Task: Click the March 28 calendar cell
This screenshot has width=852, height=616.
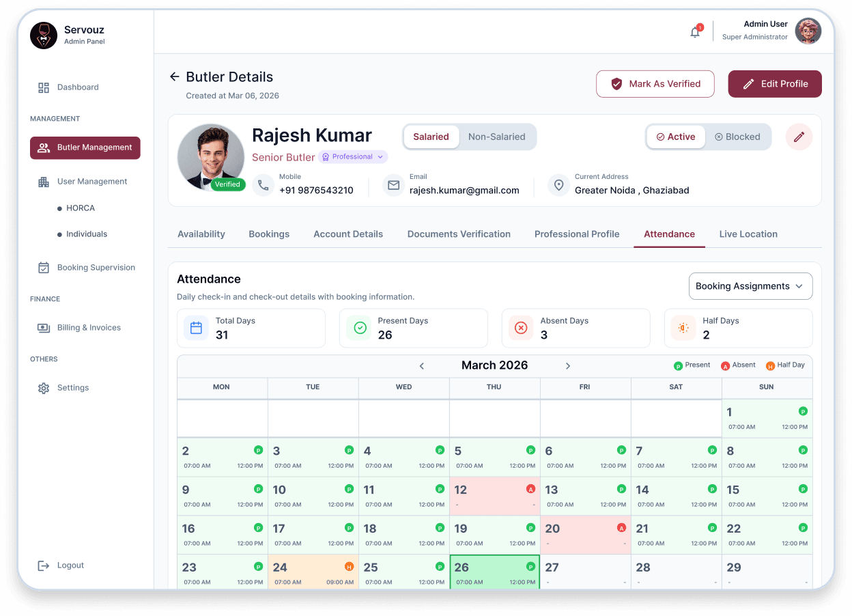Action: point(677,572)
